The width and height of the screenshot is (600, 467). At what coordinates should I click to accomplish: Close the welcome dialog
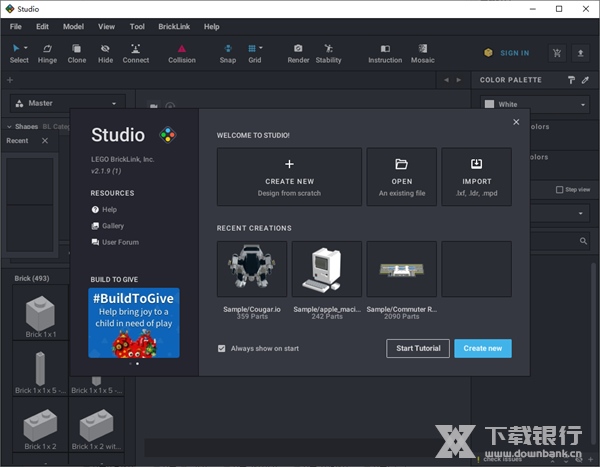[516, 122]
